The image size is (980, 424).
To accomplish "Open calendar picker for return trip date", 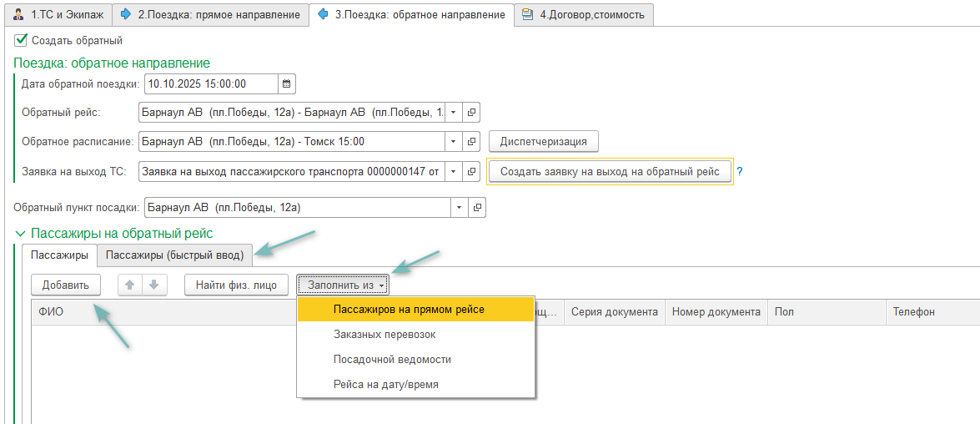I will click(x=287, y=84).
